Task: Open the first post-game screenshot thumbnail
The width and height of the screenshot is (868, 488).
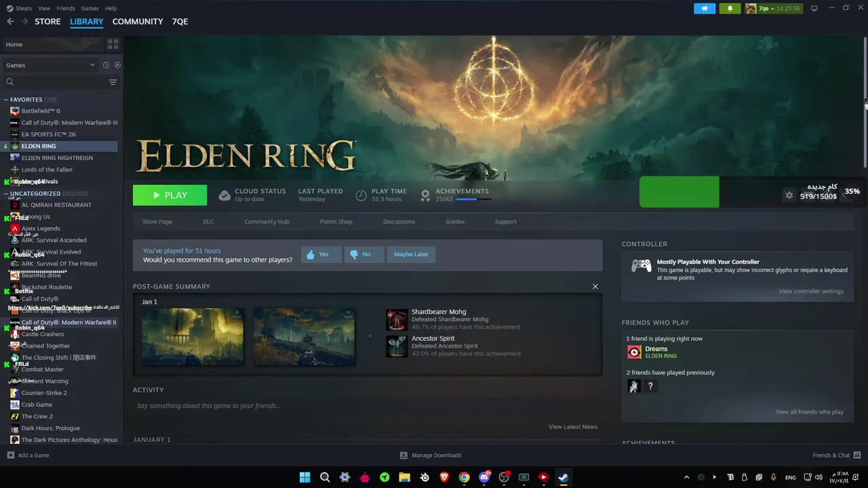Action: 193,336
